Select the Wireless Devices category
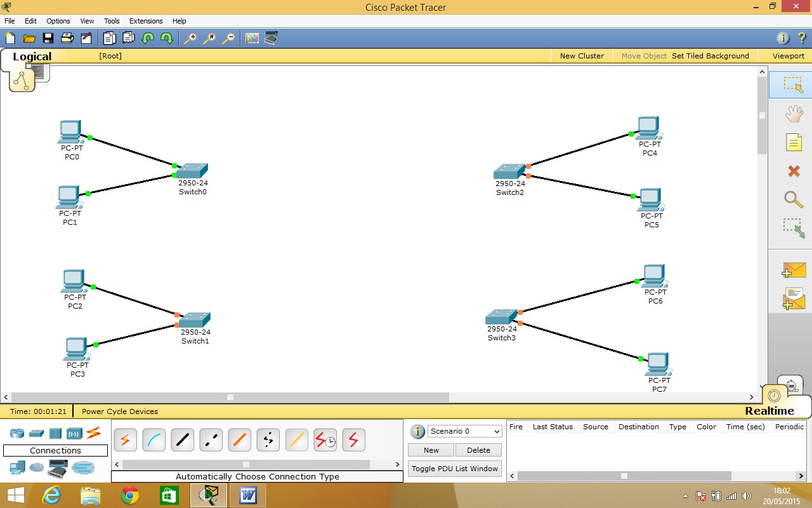 tap(74, 434)
